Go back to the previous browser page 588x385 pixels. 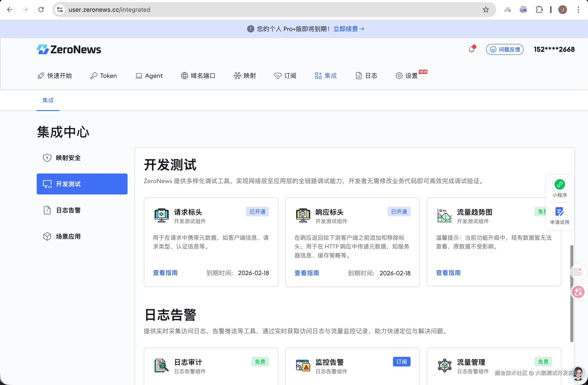[x=10, y=10]
